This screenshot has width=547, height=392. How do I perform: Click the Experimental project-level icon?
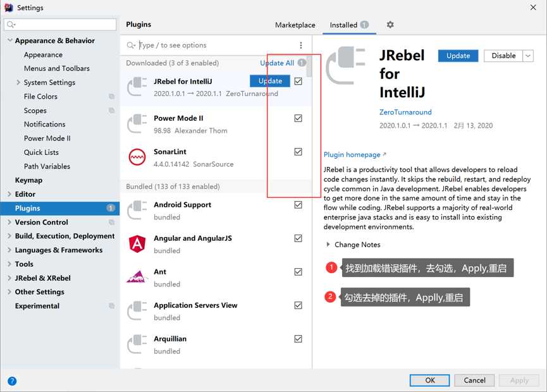tap(112, 306)
